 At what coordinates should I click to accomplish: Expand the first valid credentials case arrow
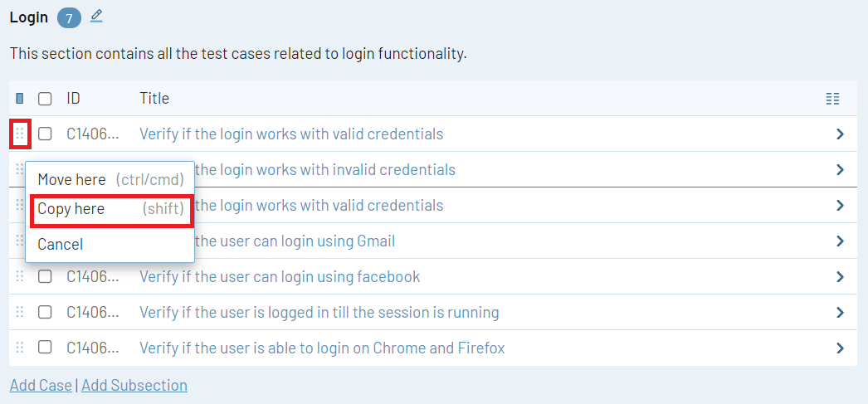pyautogui.click(x=840, y=134)
